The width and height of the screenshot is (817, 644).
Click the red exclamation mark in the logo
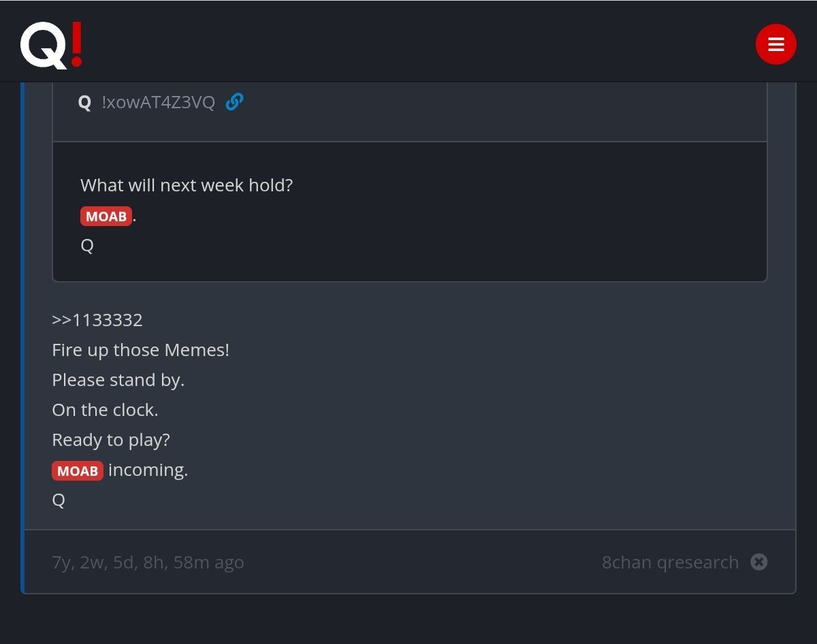[x=76, y=44]
